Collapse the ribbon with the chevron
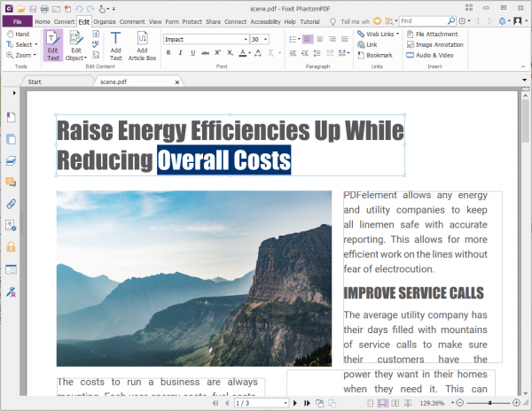 [x=523, y=66]
